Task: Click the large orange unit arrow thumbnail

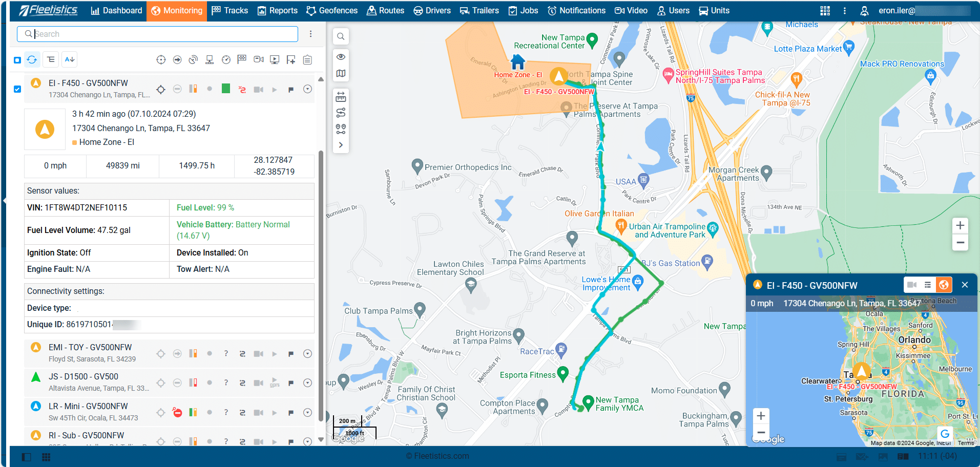Action: click(45, 129)
